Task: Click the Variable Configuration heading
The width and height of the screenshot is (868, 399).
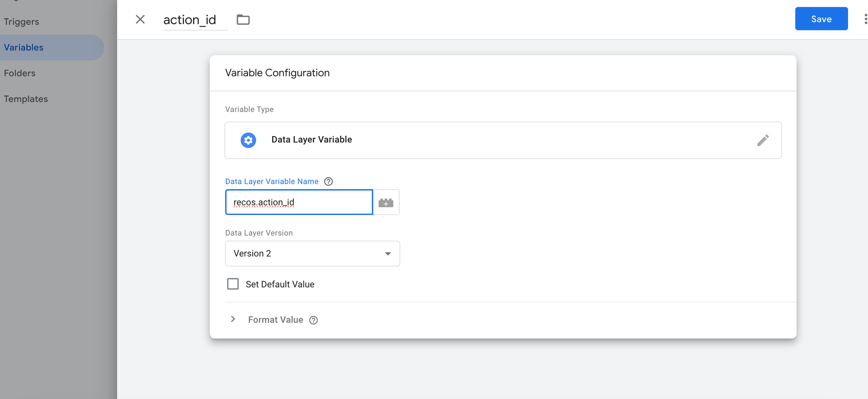Action: coord(277,73)
